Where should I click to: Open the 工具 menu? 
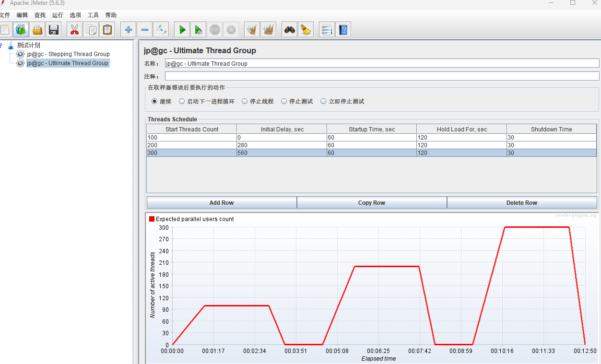(x=93, y=15)
